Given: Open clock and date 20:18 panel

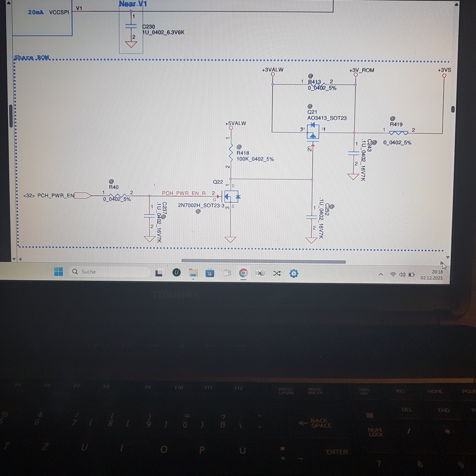Looking at the screenshot, I should pos(432,275).
